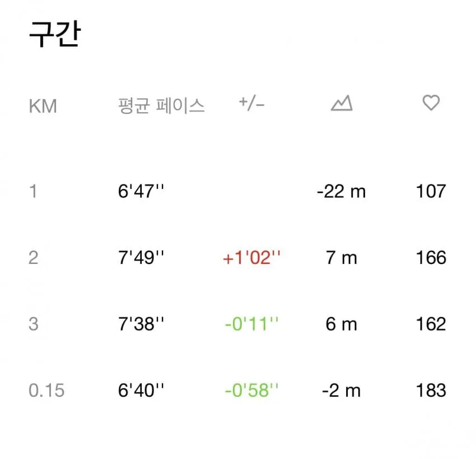Screen dimensions: 476x459
Task: Click heart rate value 107
Action: [431, 191]
